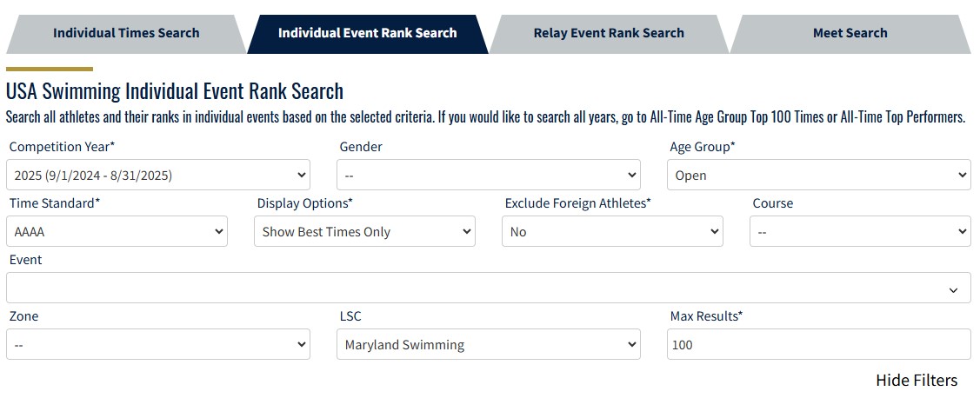
Task: Expand the Event field chevron arrow
Action: [954, 289]
